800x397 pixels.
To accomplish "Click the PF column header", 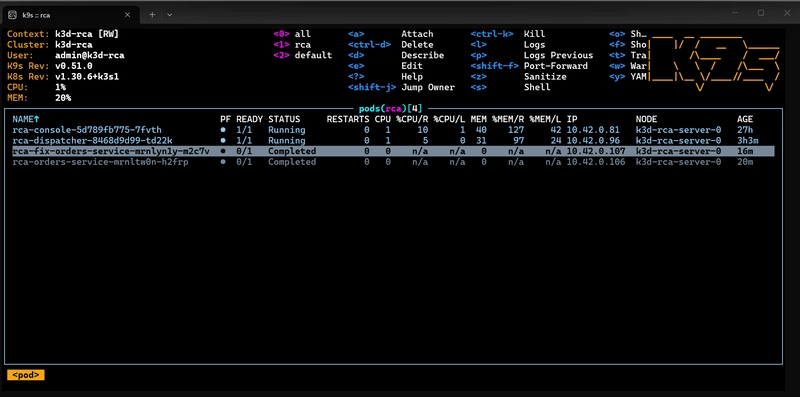I will click(x=226, y=119).
